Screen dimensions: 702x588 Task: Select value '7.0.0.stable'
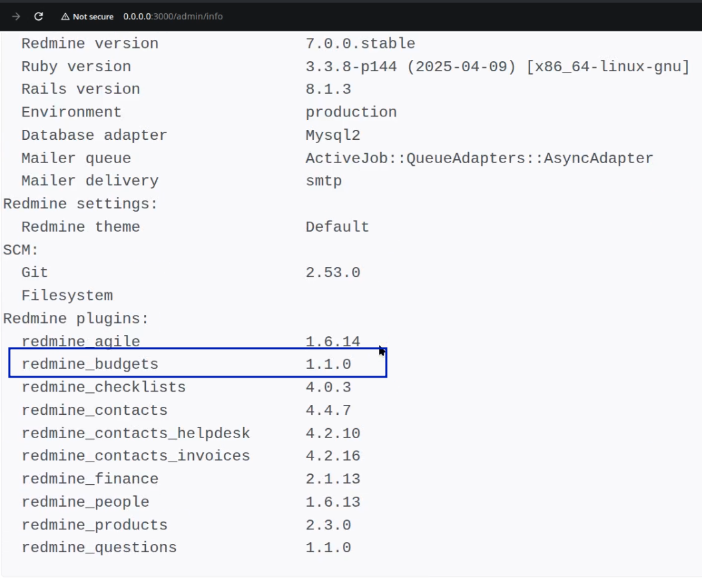[360, 43]
